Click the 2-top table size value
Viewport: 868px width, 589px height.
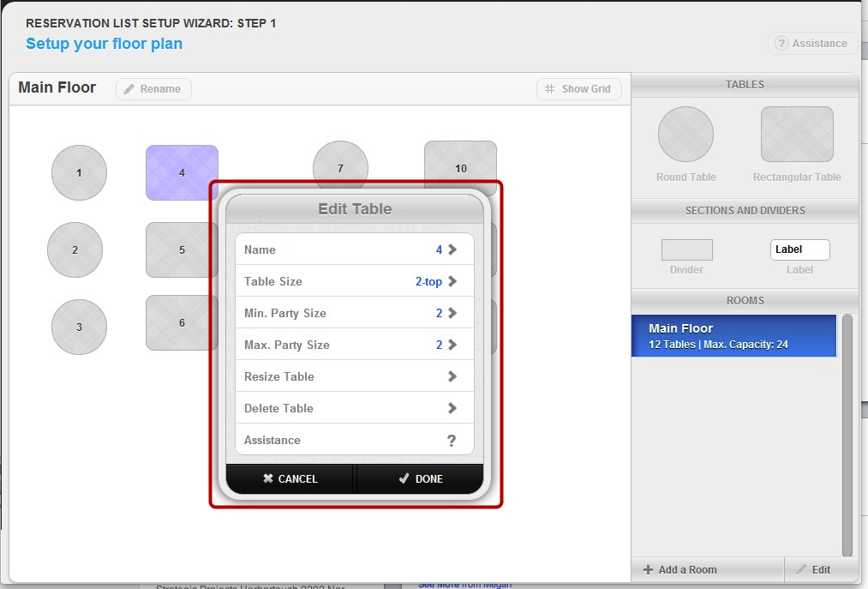point(428,281)
